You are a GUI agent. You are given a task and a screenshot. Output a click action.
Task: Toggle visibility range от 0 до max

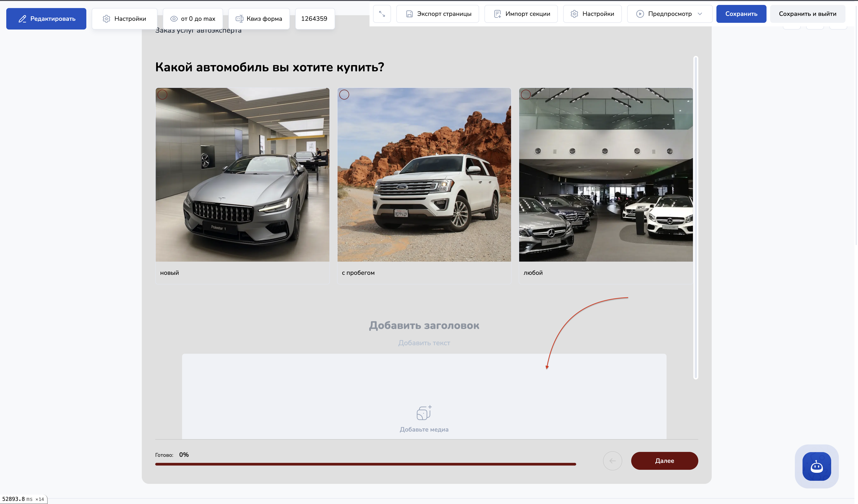tap(193, 19)
